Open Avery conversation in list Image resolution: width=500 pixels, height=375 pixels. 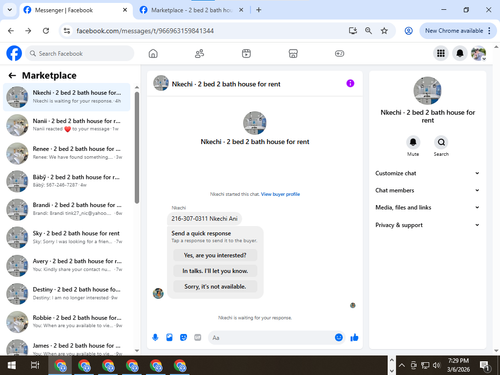(67, 266)
